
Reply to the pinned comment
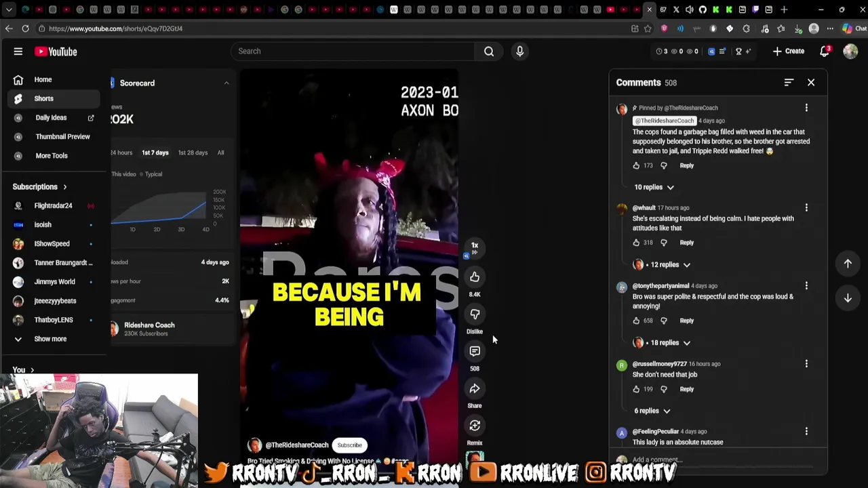point(687,165)
